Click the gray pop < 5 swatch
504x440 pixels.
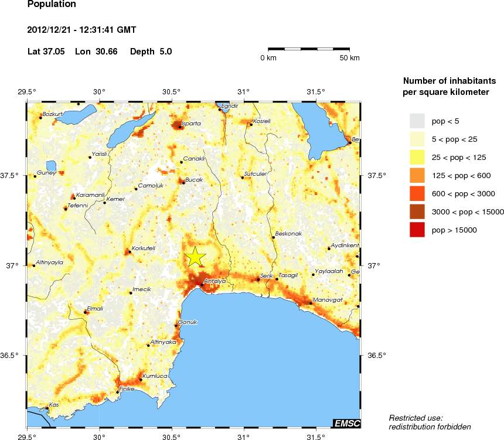click(x=417, y=121)
